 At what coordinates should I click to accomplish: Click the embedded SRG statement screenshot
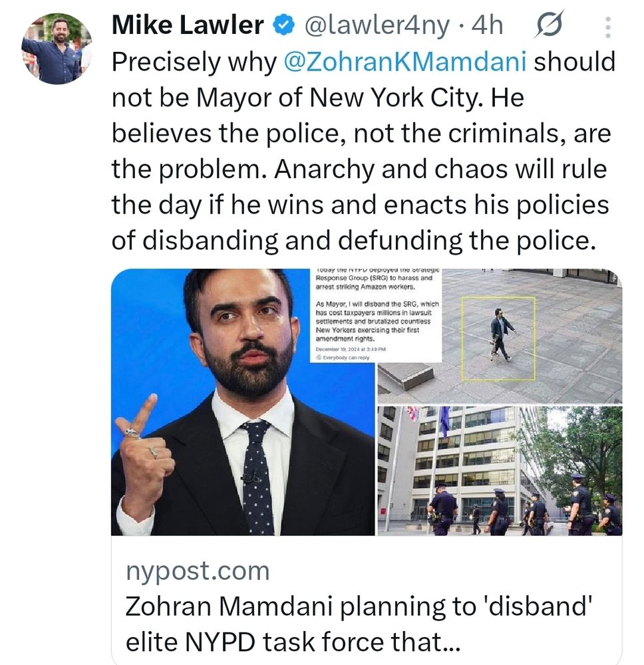pos(377,315)
